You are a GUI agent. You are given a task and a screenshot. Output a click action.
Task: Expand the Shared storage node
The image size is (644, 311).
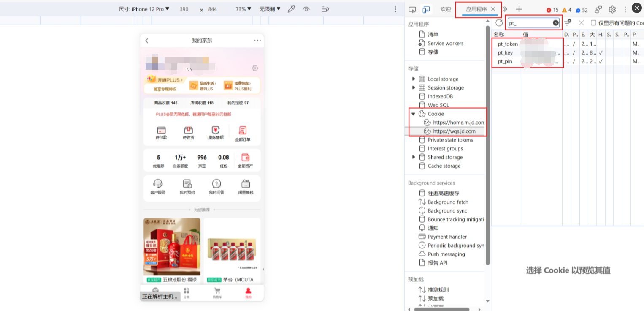pos(414,157)
